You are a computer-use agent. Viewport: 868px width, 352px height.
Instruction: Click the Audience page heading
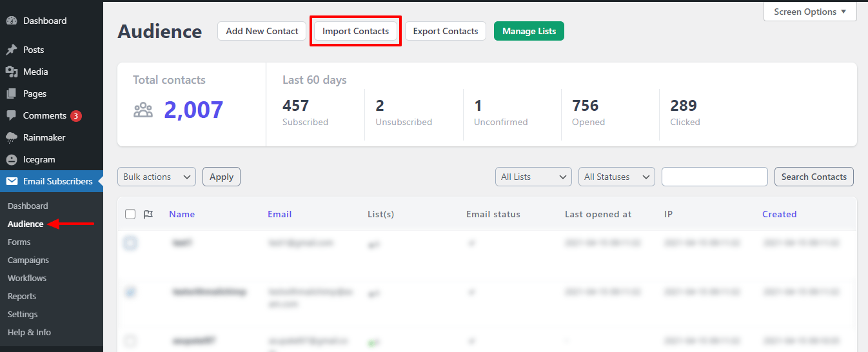pos(160,32)
